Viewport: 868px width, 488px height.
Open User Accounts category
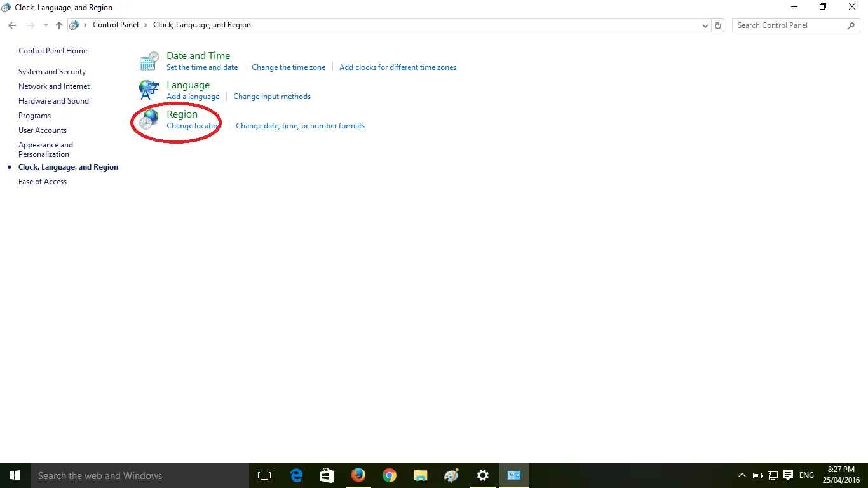point(43,130)
